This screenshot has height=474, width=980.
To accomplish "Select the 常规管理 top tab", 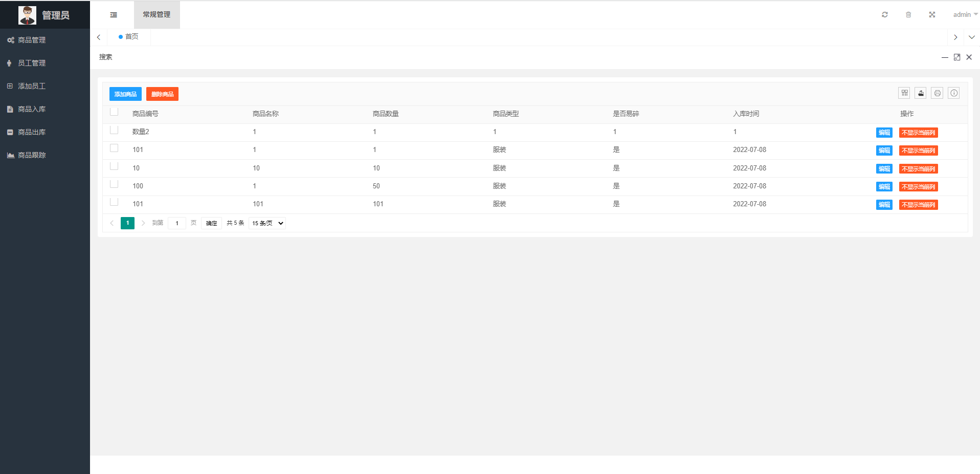I will (157, 15).
